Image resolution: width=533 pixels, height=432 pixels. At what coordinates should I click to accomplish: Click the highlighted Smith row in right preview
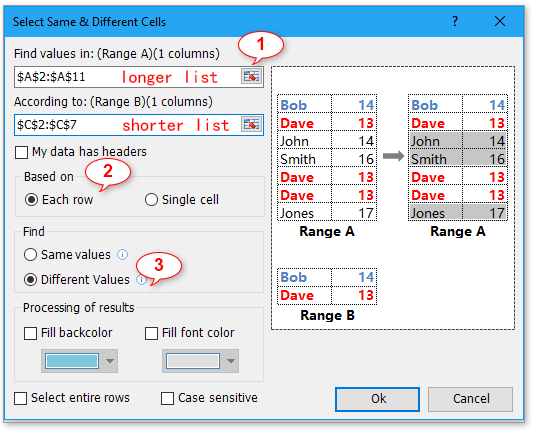tap(458, 159)
